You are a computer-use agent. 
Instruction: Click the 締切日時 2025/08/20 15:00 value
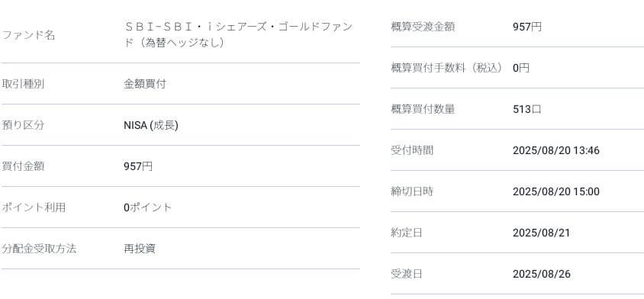tap(556, 191)
